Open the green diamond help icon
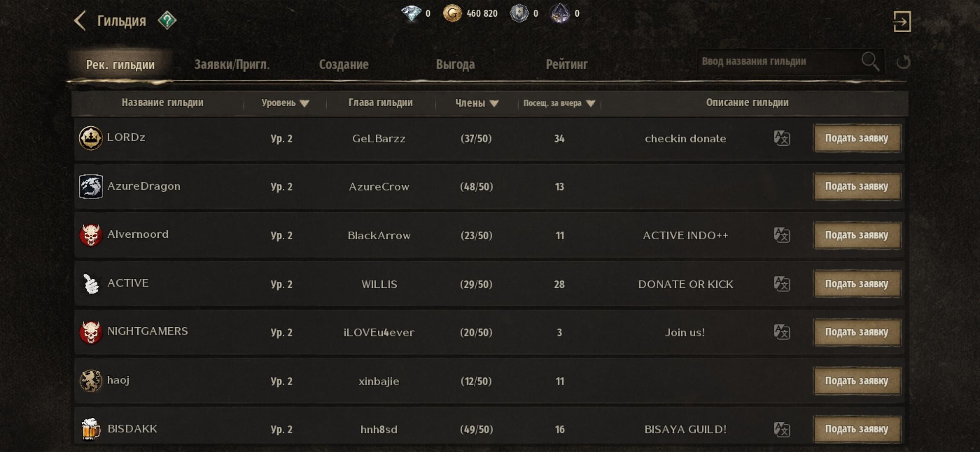 pyautogui.click(x=167, y=21)
